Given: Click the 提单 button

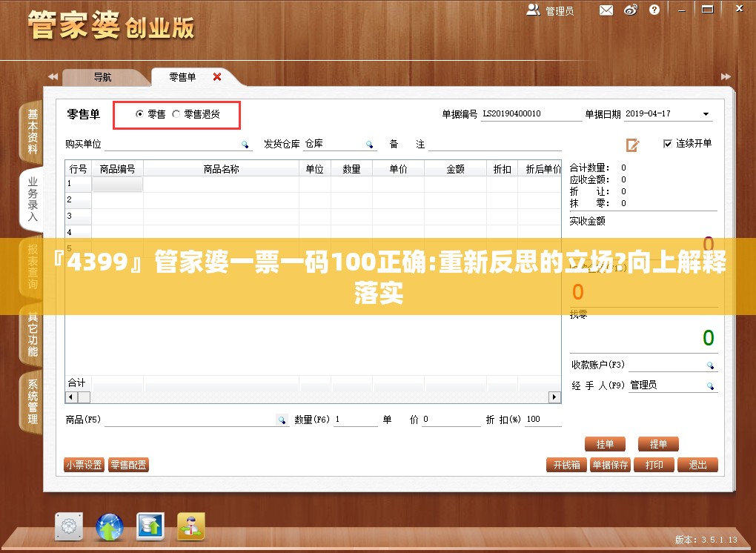Looking at the screenshot, I should click(x=658, y=444).
